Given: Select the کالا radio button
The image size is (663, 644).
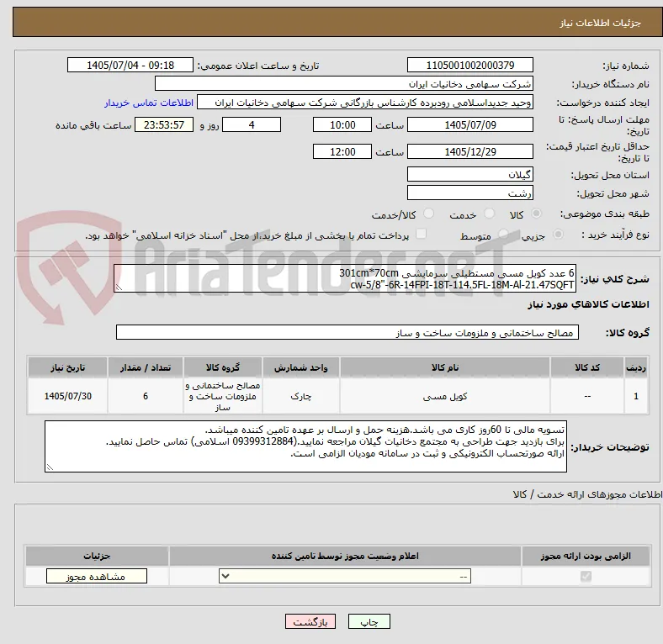Looking at the screenshot, I should [x=536, y=214].
